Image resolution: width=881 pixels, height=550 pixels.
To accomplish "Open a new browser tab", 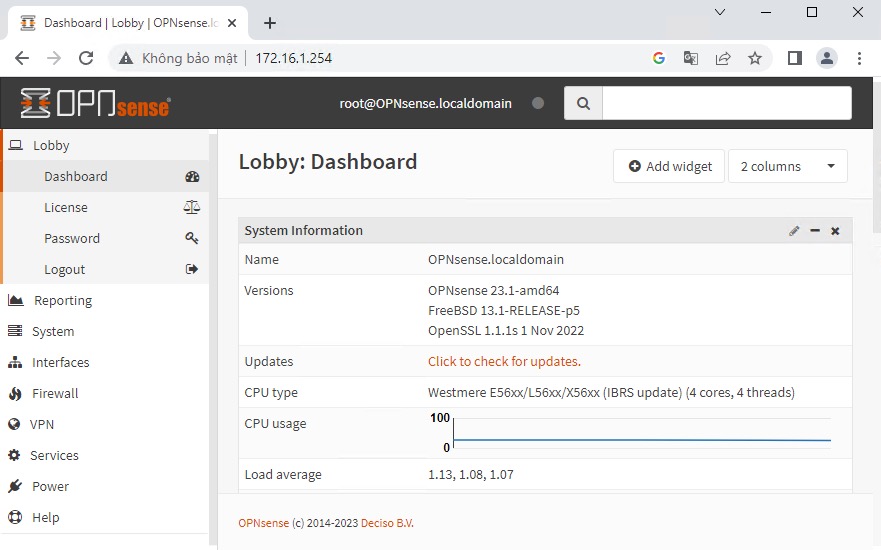I will point(270,23).
